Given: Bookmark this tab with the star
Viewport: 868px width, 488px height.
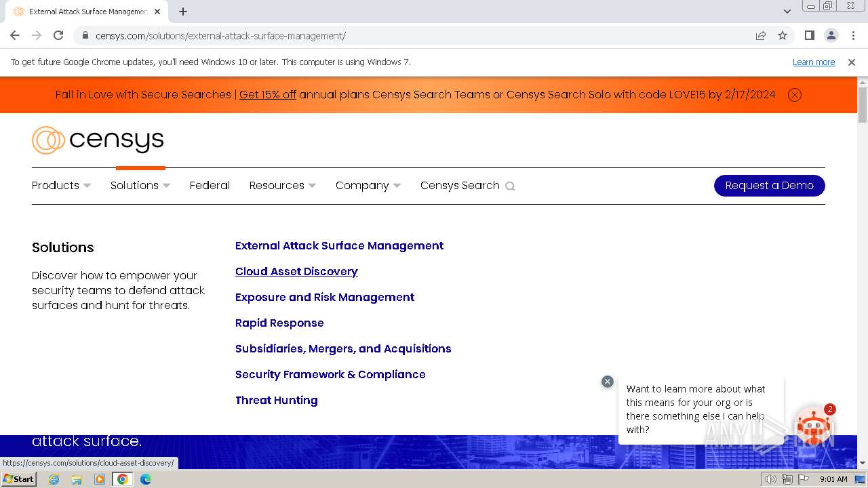Looking at the screenshot, I should pos(783,35).
